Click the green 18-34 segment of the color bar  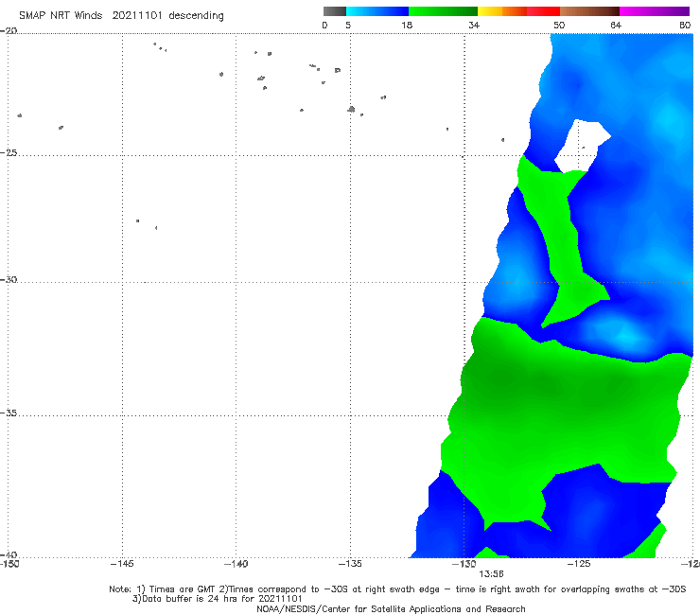443,11
